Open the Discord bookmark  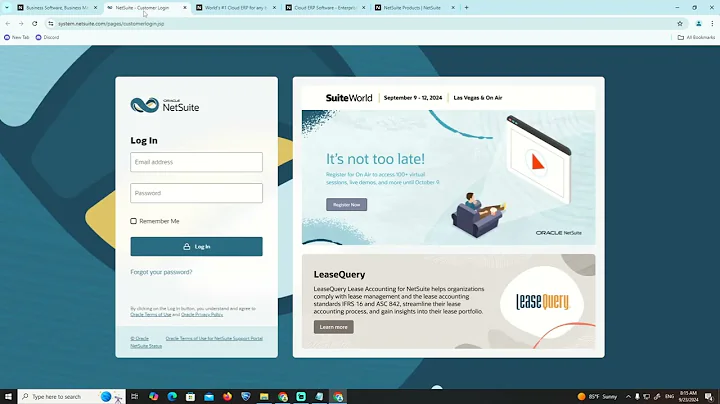[47, 37]
